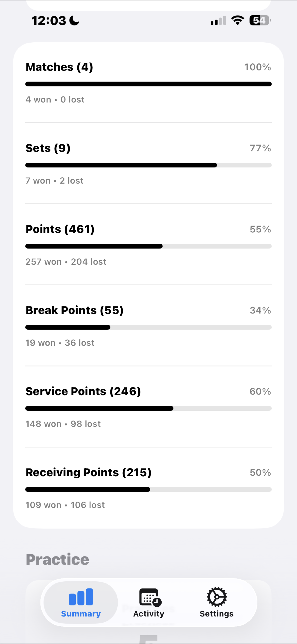Switch to the Settings tab

(x=216, y=602)
